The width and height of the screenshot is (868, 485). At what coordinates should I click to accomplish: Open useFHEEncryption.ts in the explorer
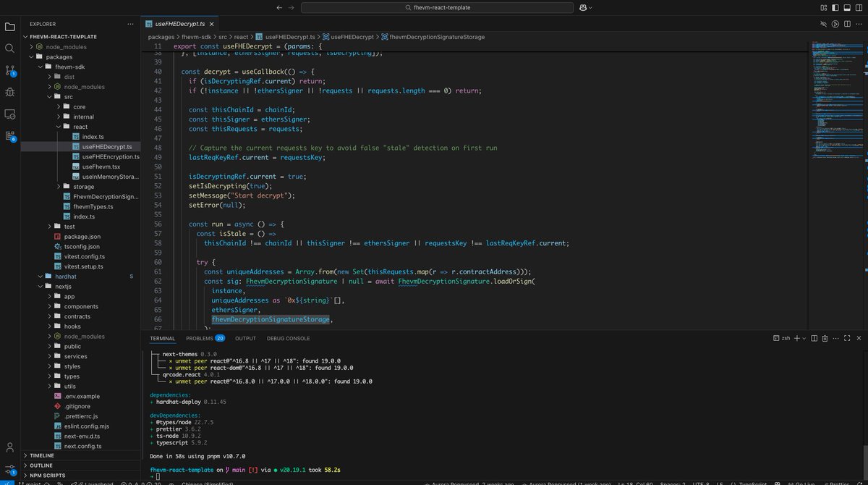click(110, 156)
